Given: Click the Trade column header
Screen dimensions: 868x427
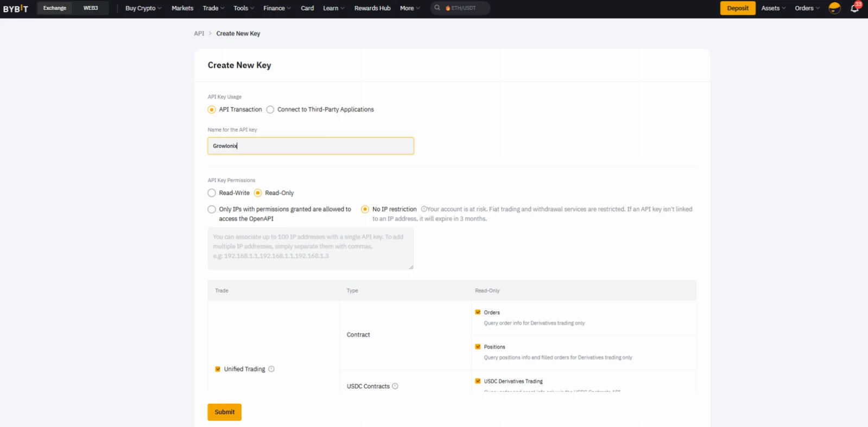Looking at the screenshot, I should coord(221,291).
